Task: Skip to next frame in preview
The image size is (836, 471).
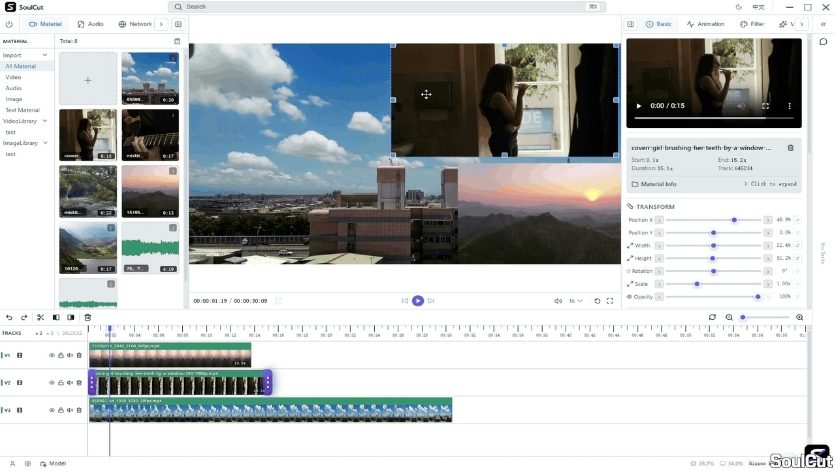Action: (431, 301)
